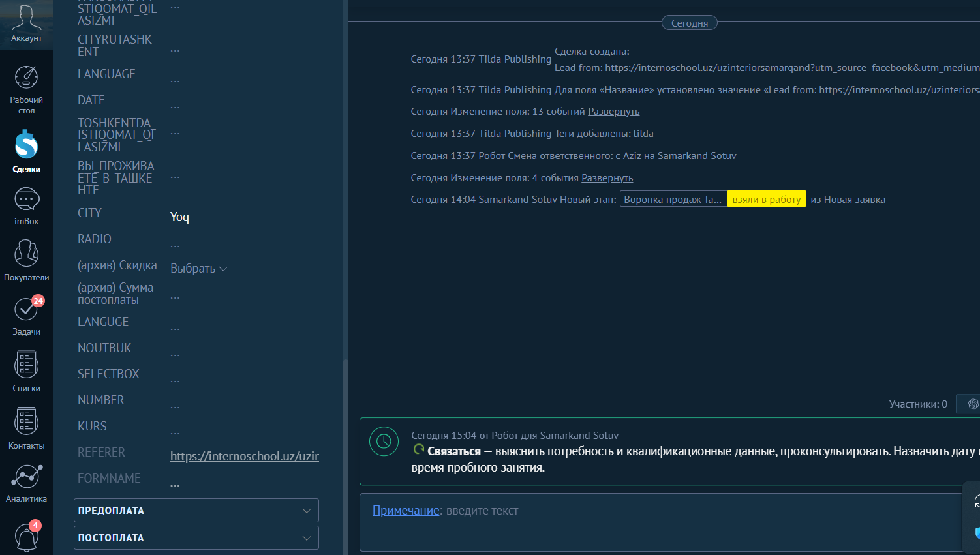Expand the ПОСТОПЛАТА section
Image resolution: width=980 pixels, height=555 pixels.
click(x=196, y=538)
